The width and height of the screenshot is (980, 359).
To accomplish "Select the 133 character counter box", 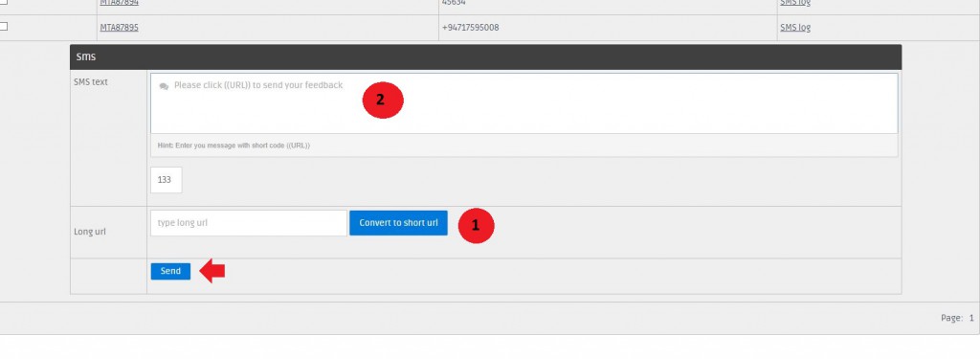I will tap(166, 180).
